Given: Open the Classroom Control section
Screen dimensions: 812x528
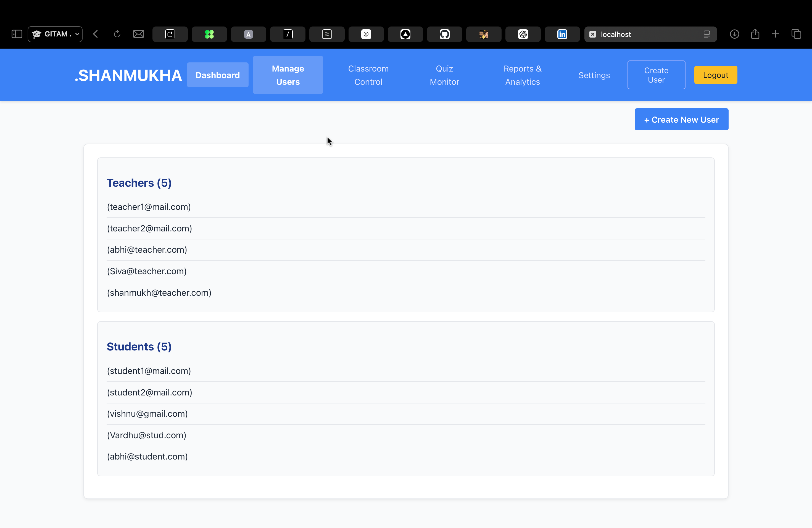Looking at the screenshot, I should pyautogui.click(x=368, y=75).
